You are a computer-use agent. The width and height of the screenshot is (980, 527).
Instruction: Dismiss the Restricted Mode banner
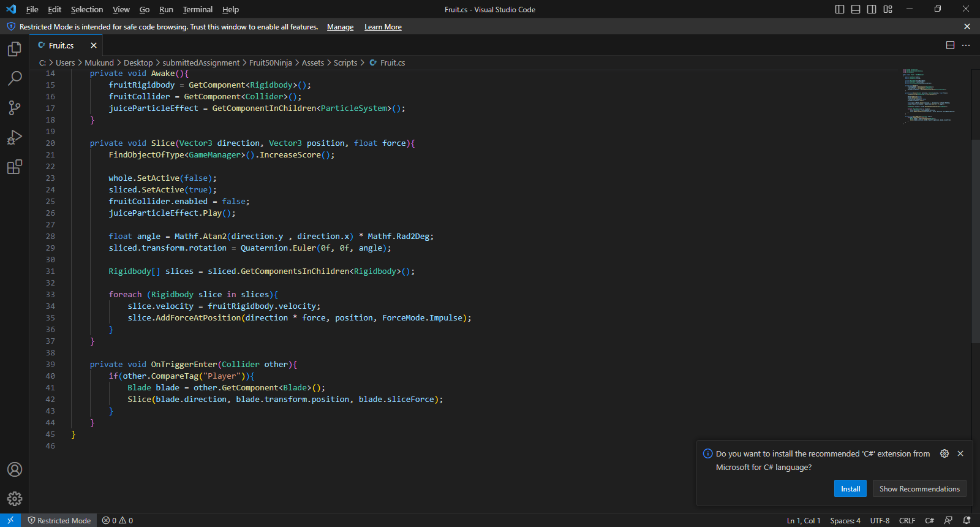(967, 26)
